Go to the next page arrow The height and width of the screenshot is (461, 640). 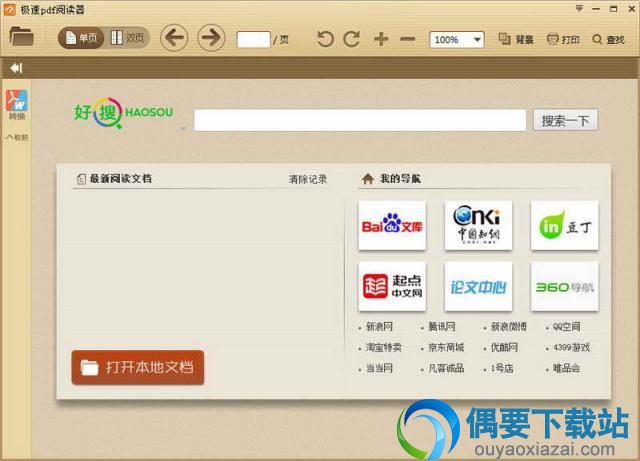(x=211, y=38)
